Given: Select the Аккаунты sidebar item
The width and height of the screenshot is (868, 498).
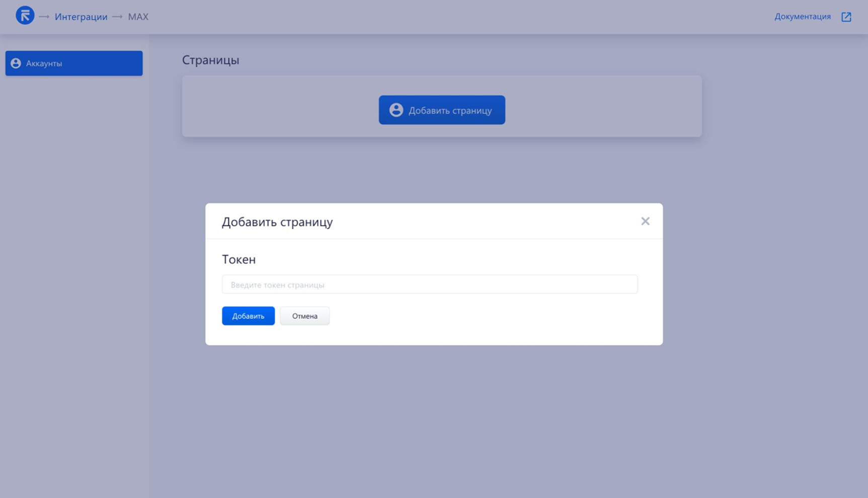Looking at the screenshot, I should 74,63.
